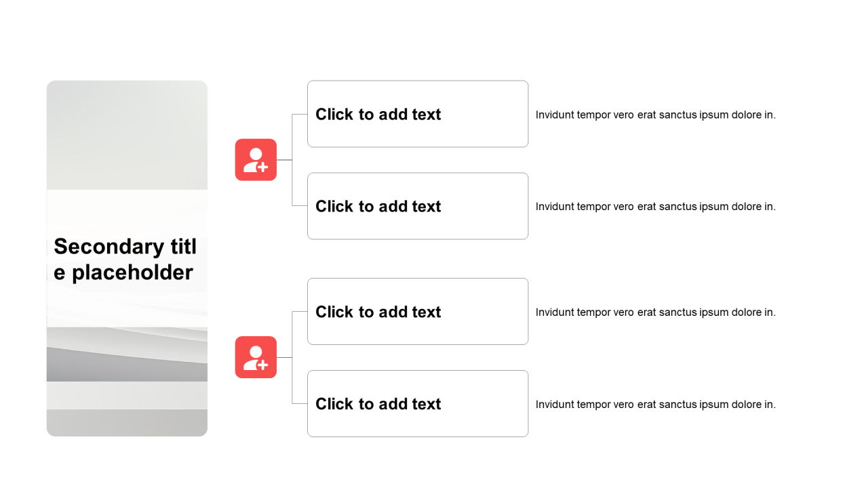Click the gray bottom strip of the image panel
The width and height of the screenshot is (868, 488).
(127, 424)
